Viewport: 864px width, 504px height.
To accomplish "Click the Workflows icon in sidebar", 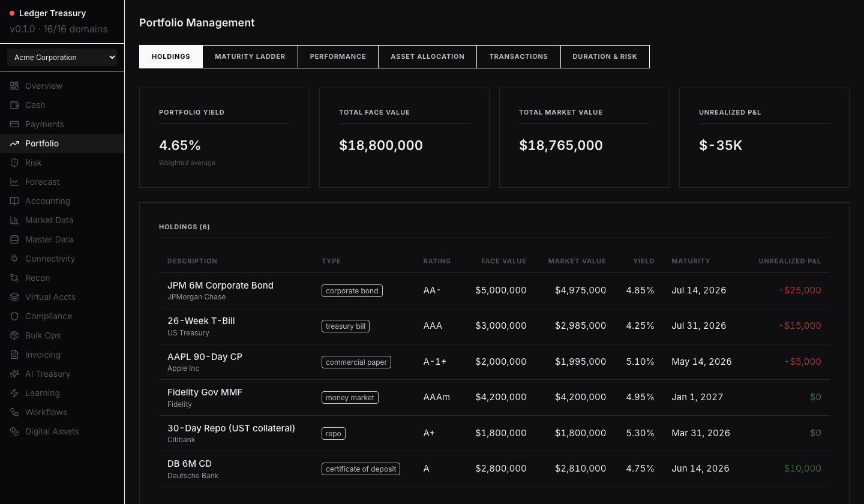I will coord(14,412).
